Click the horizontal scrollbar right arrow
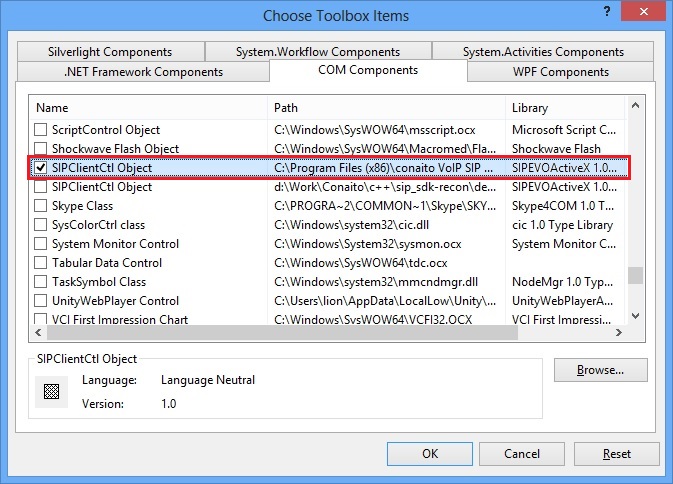673x484 pixels. point(619,333)
